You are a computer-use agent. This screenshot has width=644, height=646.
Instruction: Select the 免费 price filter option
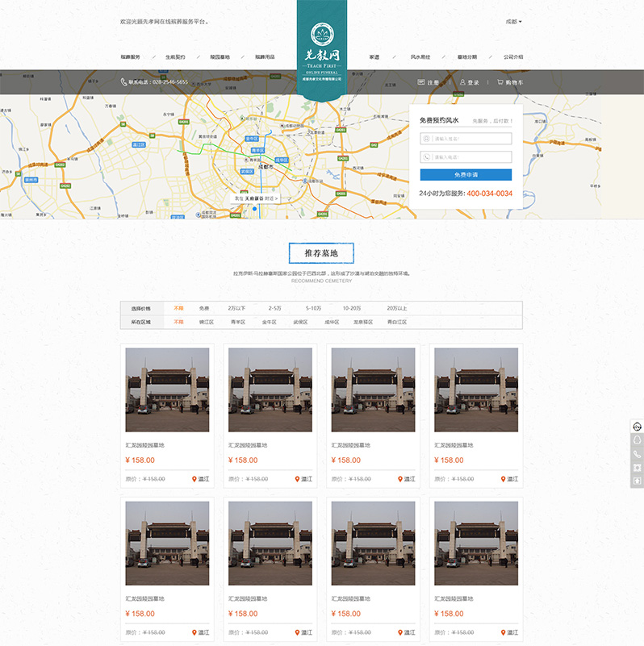[204, 308]
